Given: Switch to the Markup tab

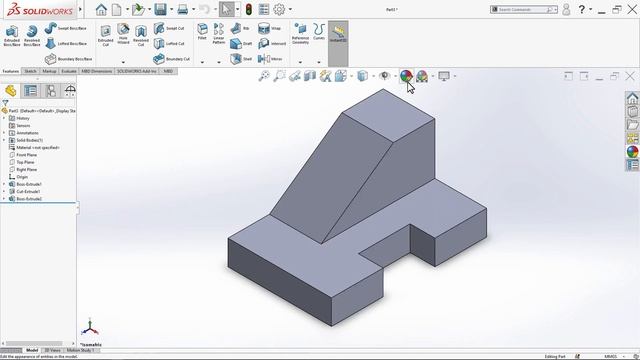Looking at the screenshot, I should tap(49, 71).
